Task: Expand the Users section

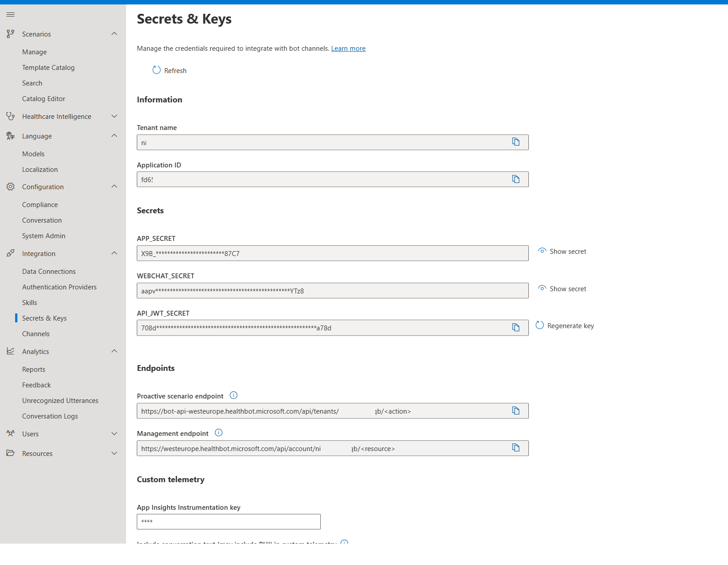Action: pyautogui.click(x=114, y=434)
